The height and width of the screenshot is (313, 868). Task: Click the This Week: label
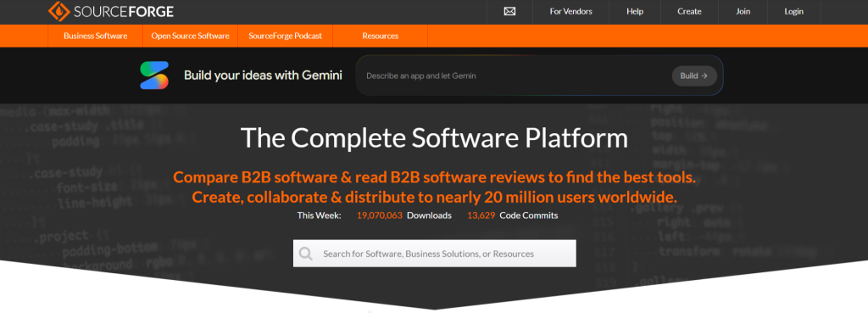click(319, 215)
